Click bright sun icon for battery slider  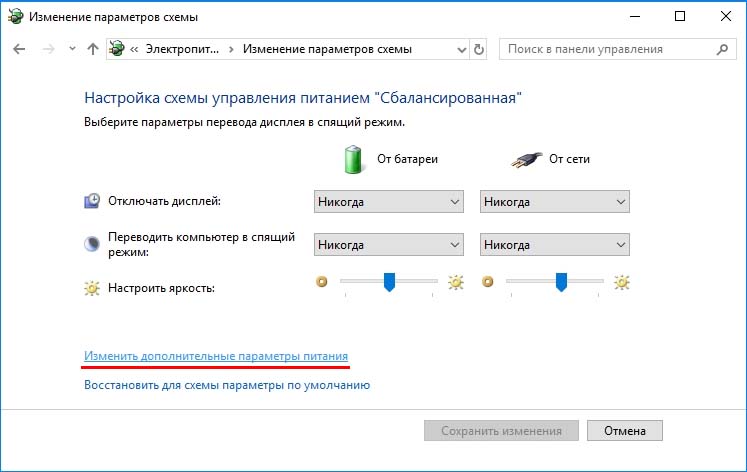point(456,282)
